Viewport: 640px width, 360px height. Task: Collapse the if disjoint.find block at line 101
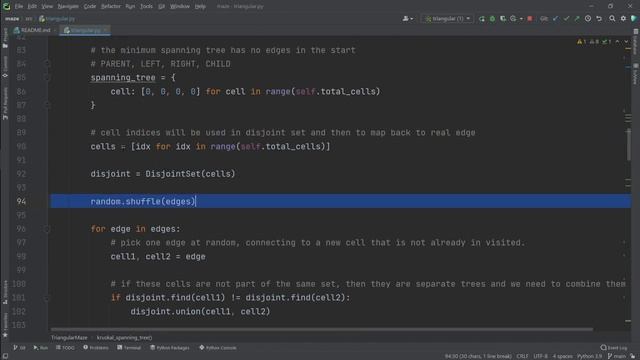click(47, 298)
